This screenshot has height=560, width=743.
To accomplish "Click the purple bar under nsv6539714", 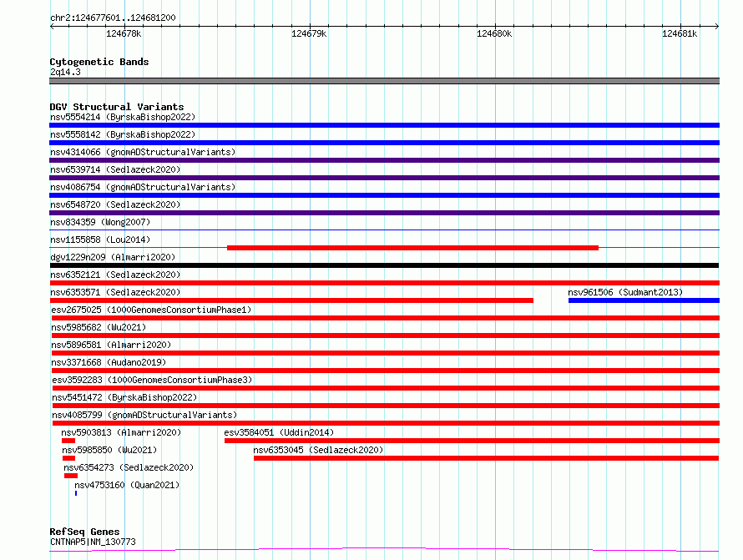I will (384, 178).
